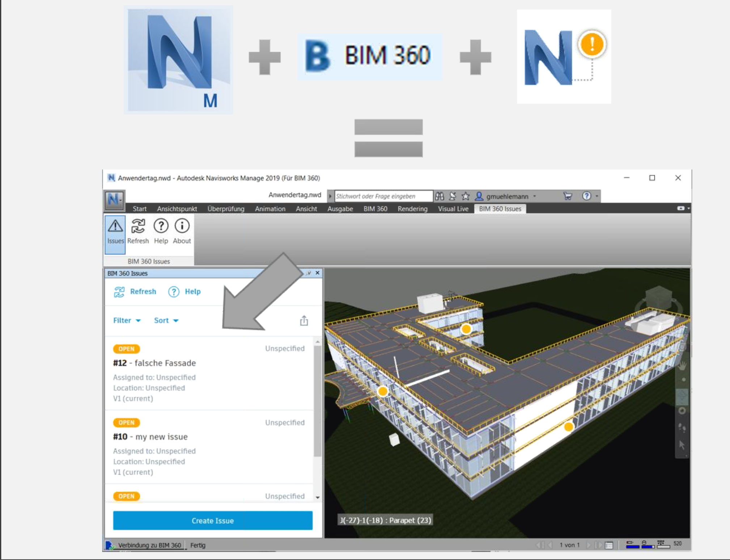
Task: Open the Filter dropdown
Action: pyautogui.click(x=127, y=321)
